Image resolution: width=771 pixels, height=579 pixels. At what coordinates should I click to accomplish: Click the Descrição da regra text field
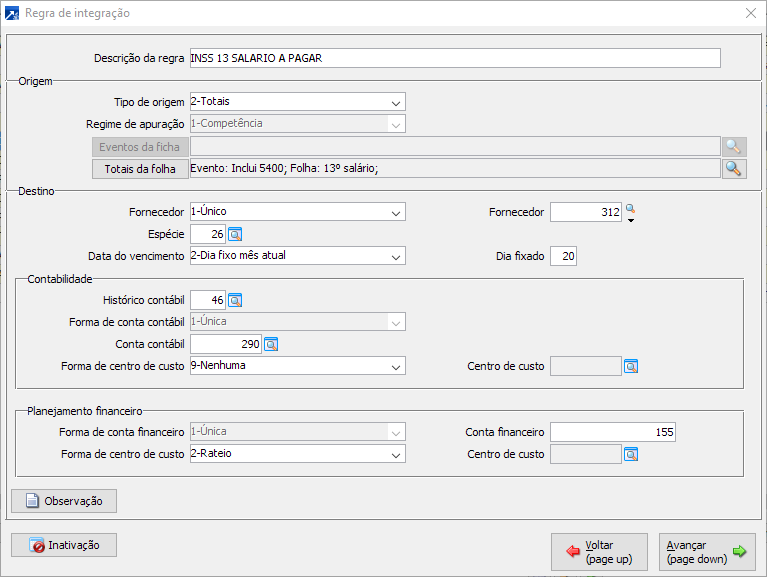click(x=455, y=58)
